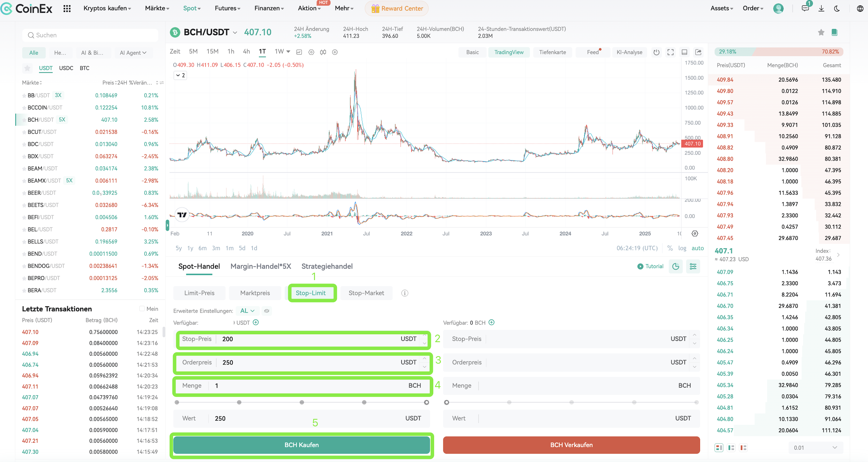Open the AL advanced settings dropdown

pos(247,311)
